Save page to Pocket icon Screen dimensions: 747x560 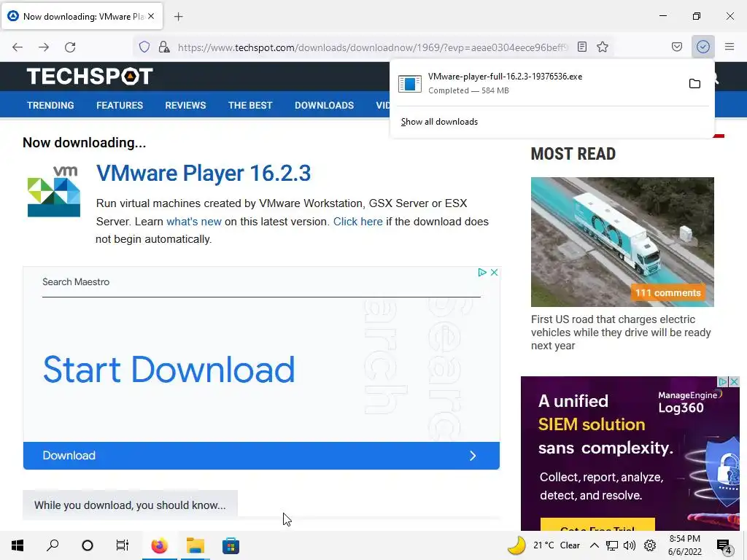coord(676,47)
